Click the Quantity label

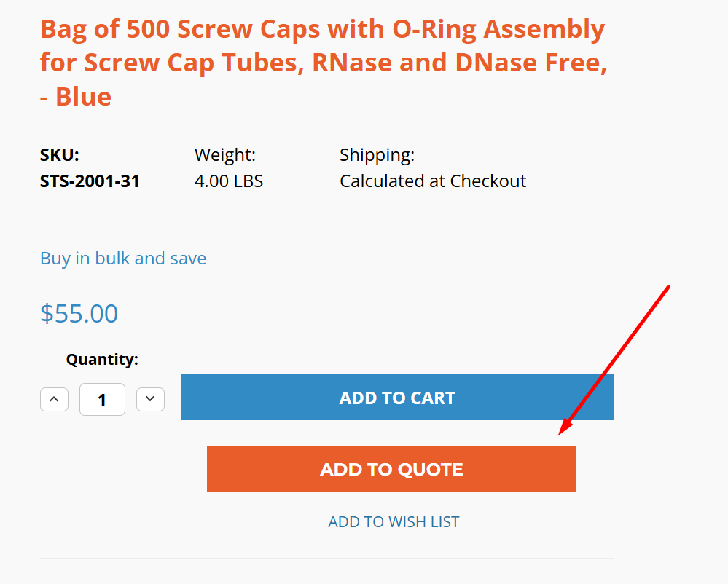tap(102, 360)
